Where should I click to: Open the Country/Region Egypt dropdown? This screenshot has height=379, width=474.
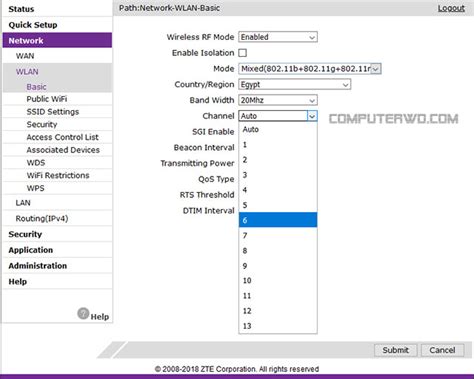click(x=294, y=84)
